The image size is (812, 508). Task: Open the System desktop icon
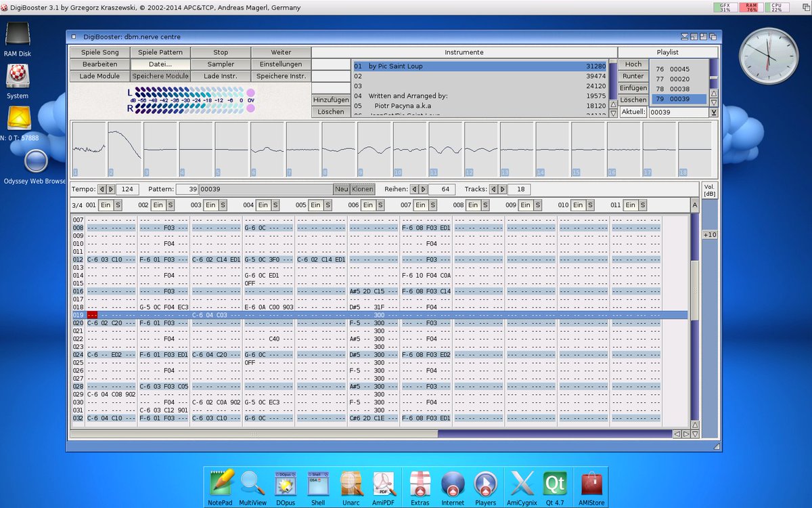pos(17,81)
